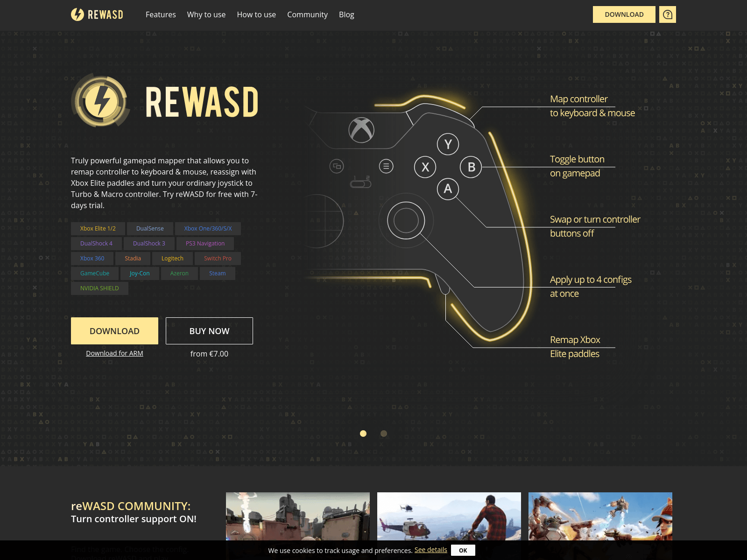The height and width of the screenshot is (560, 747).
Task: Follow the Download for ARM link
Action: 114,353
